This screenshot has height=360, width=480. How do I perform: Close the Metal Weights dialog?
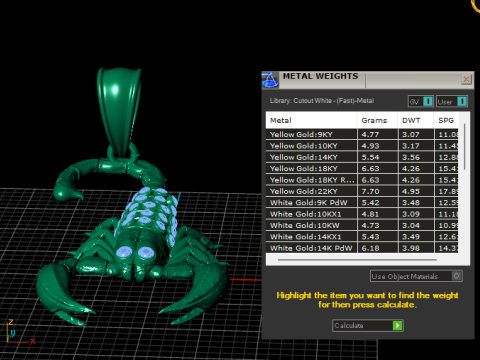point(466,79)
